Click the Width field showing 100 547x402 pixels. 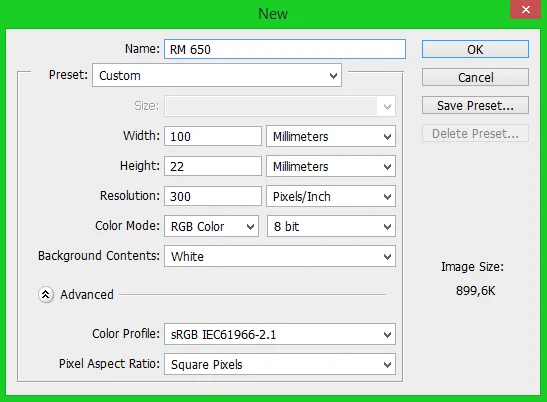tap(213, 136)
